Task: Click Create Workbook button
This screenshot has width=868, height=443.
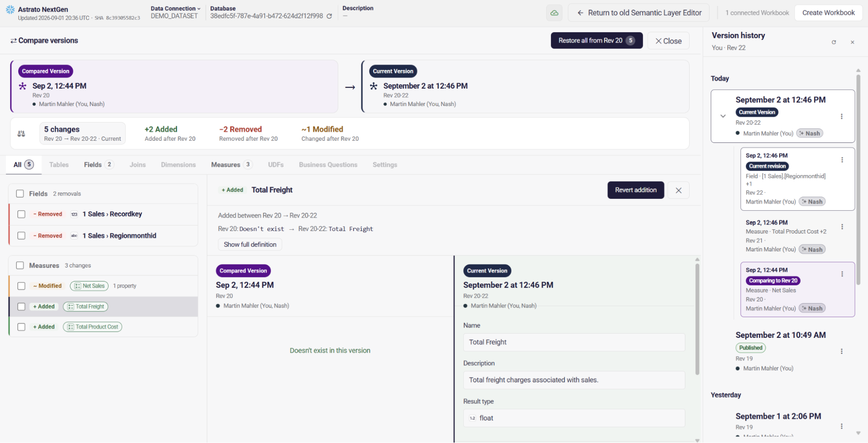Action: pyautogui.click(x=828, y=13)
